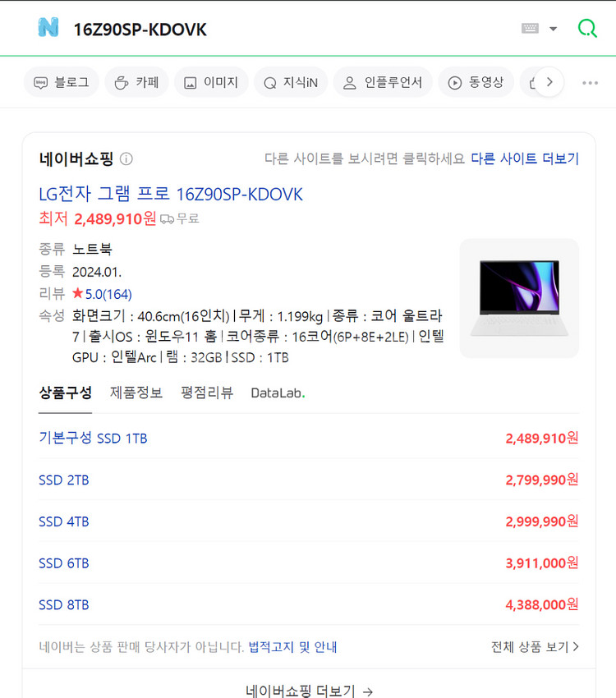Select the 인플루언서 filter tab
The image size is (616, 698).
pos(383,82)
